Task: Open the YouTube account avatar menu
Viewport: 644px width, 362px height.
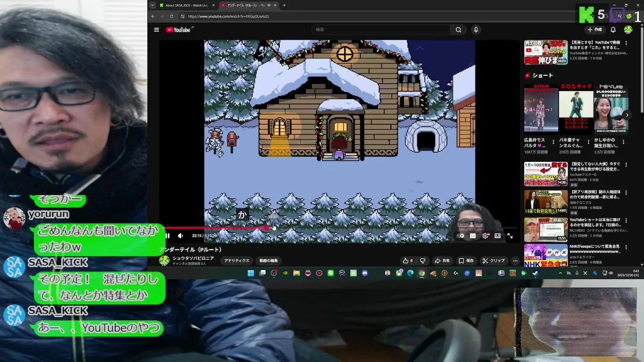Action: click(x=628, y=30)
